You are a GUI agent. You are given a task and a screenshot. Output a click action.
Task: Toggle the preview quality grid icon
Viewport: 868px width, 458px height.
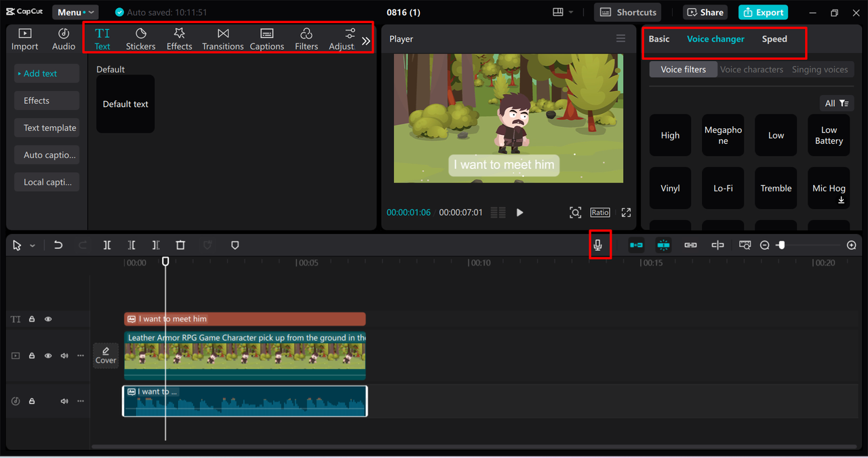point(498,212)
